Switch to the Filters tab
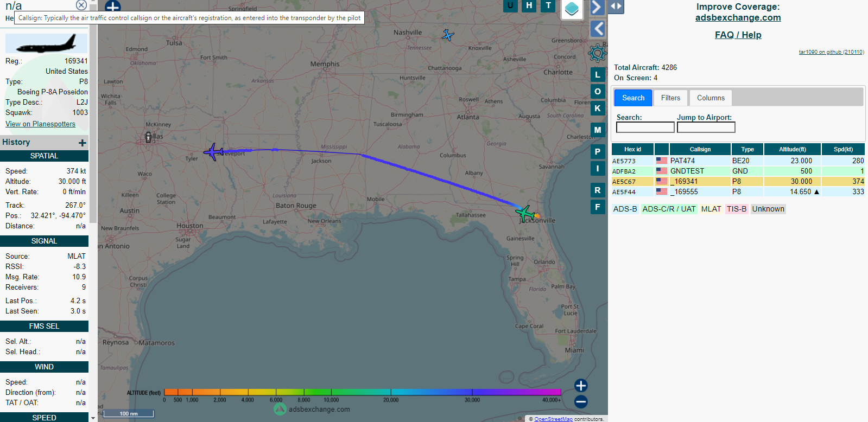868x422 pixels. 670,98
